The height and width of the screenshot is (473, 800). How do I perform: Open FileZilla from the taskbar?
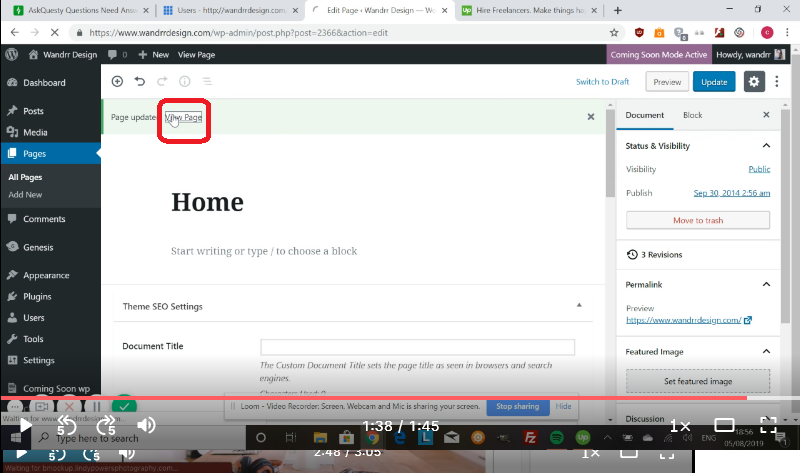[x=530, y=437]
